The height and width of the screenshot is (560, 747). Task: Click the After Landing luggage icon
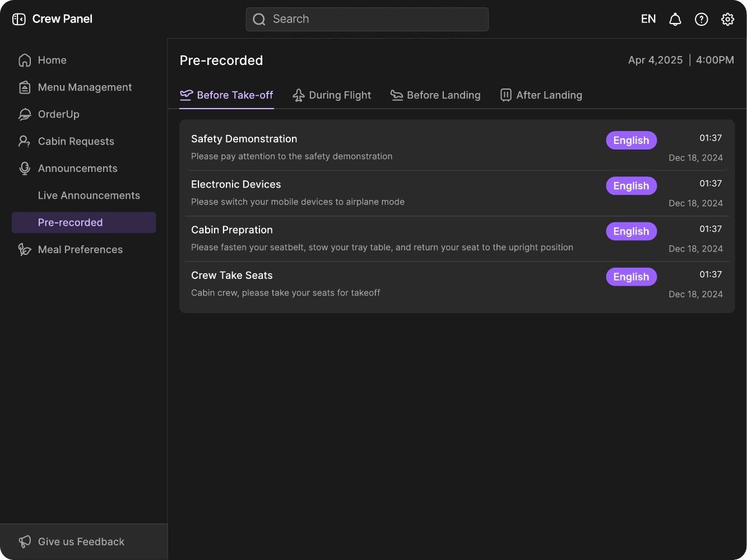(506, 95)
